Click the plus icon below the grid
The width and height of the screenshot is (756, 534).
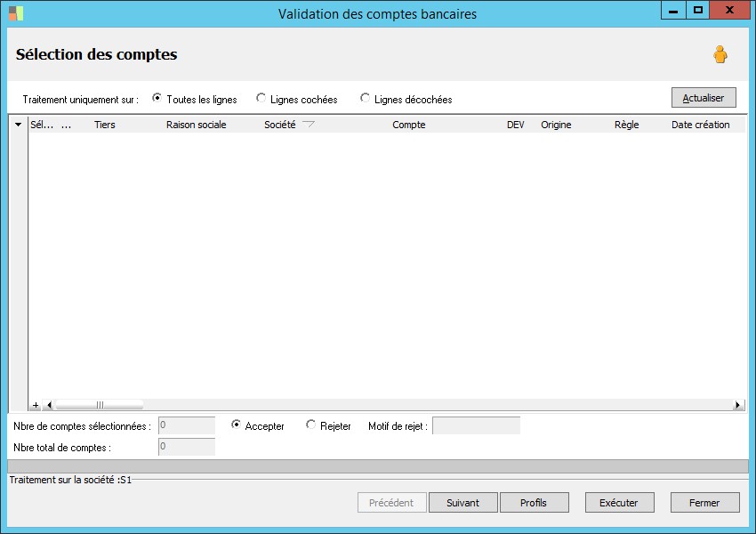point(36,405)
